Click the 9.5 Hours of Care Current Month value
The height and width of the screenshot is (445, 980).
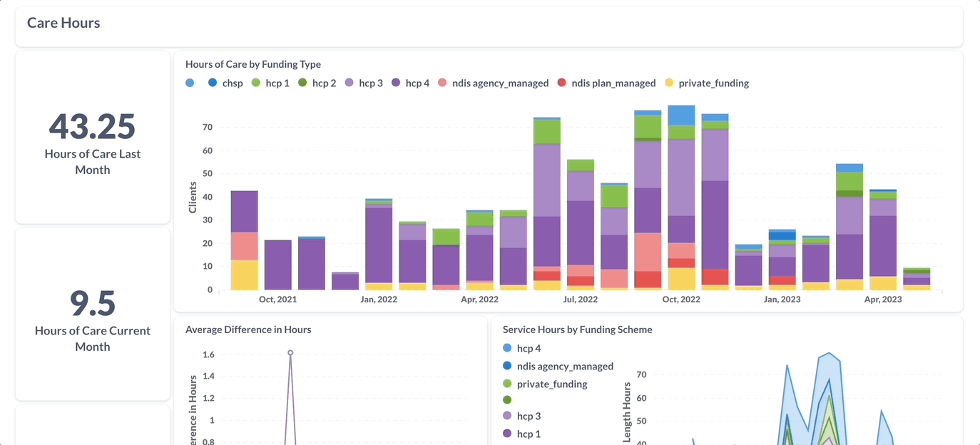[92, 303]
